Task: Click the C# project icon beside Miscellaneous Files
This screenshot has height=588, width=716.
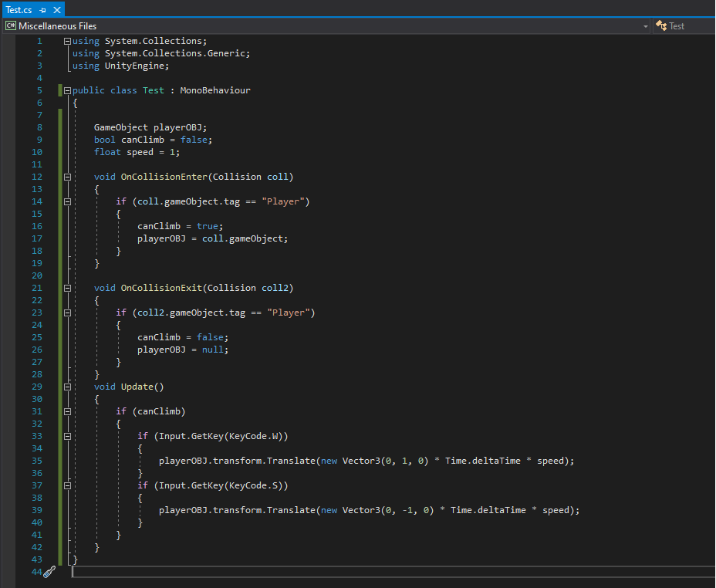Action: coord(11,26)
